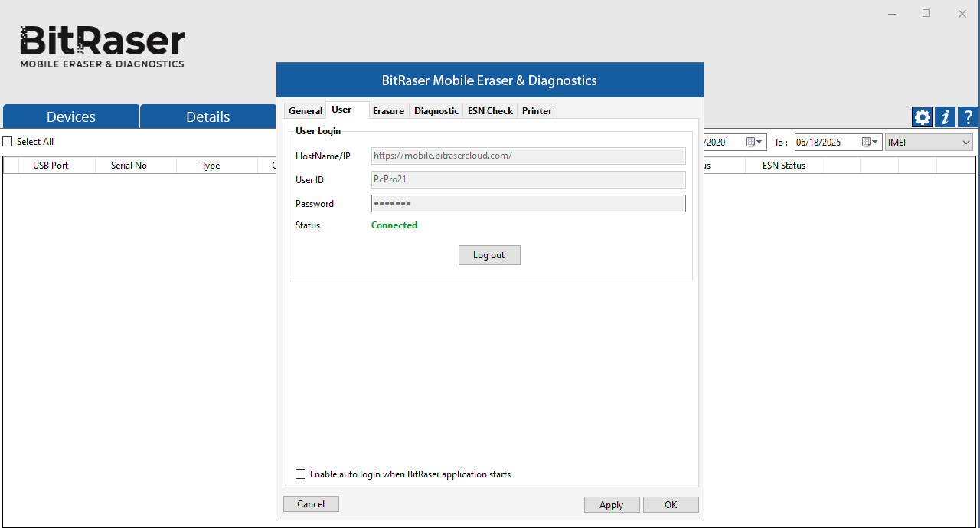
Task: Maximize the BitRaser main window
Action: (926, 13)
